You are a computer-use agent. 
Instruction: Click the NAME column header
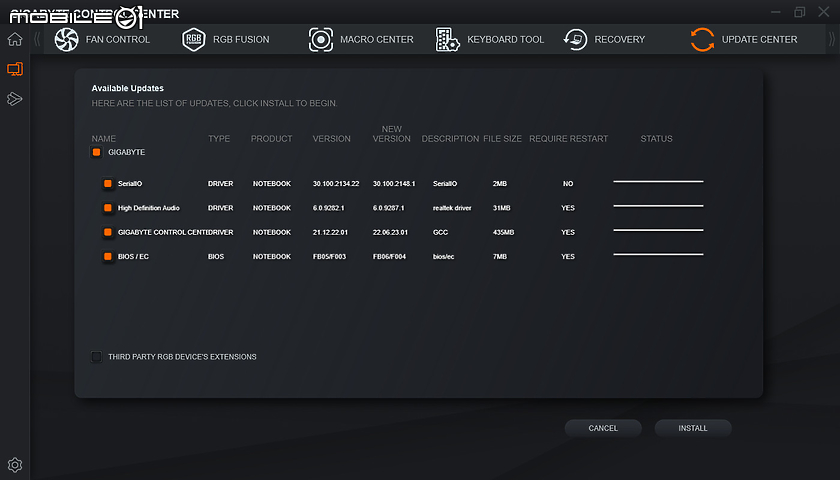[x=103, y=138]
